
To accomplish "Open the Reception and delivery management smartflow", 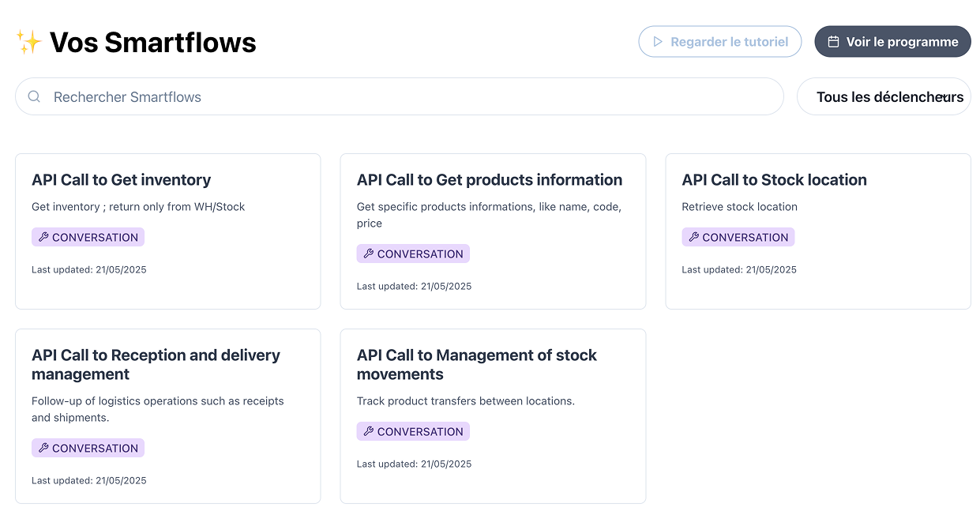I will click(167, 416).
